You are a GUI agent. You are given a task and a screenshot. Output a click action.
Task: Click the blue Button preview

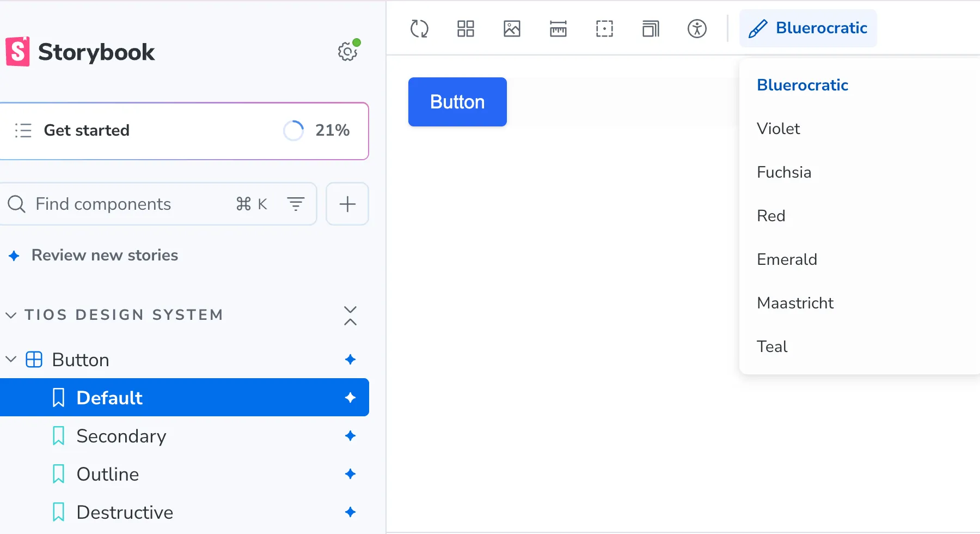457,102
